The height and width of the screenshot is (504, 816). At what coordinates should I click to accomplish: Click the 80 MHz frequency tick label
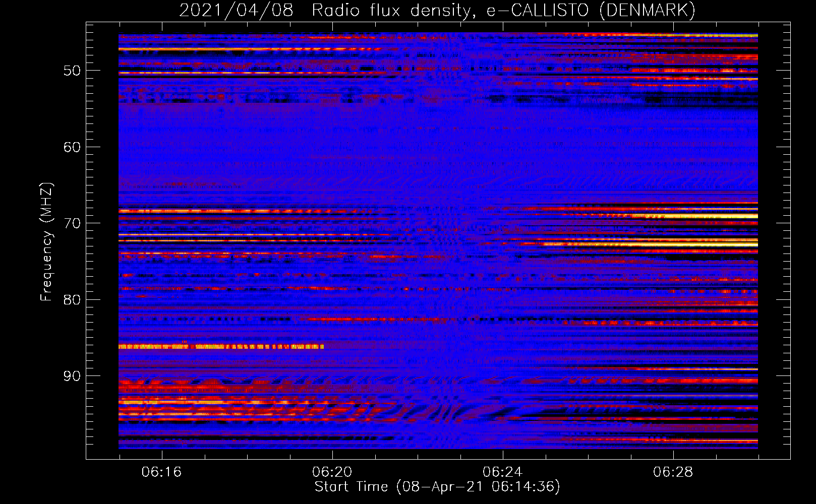(72, 300)
